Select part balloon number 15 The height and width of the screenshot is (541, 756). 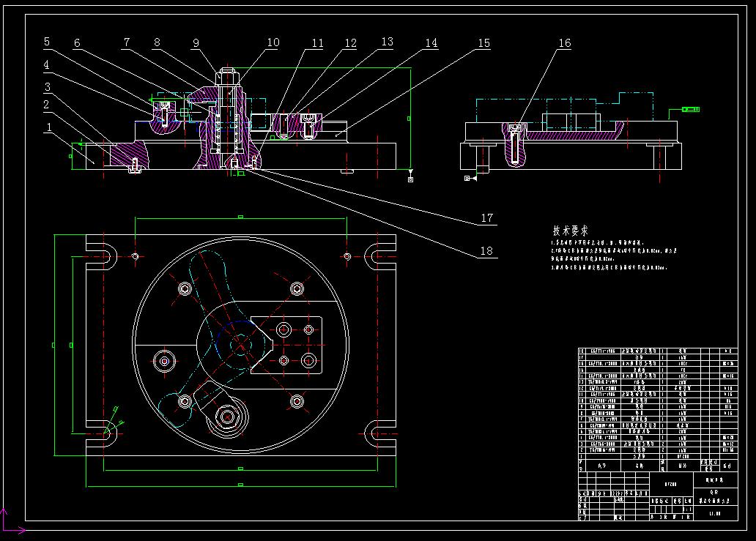click(x=483, y=43)
